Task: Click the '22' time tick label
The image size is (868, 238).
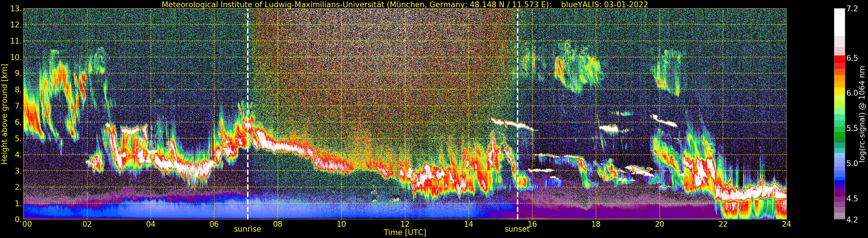Action: [723, 224]
